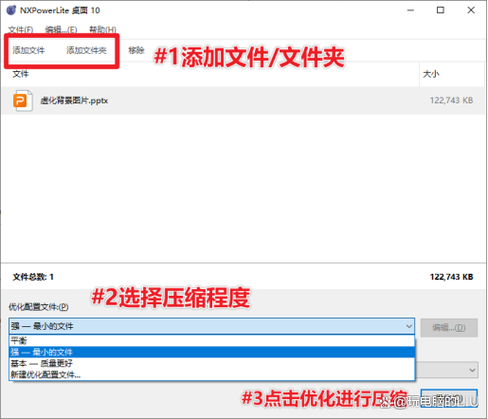The width and height of the screenshot is (488, 419).
Task: Expand the lower right dropdown chevron
Action: tap(472, 370)
